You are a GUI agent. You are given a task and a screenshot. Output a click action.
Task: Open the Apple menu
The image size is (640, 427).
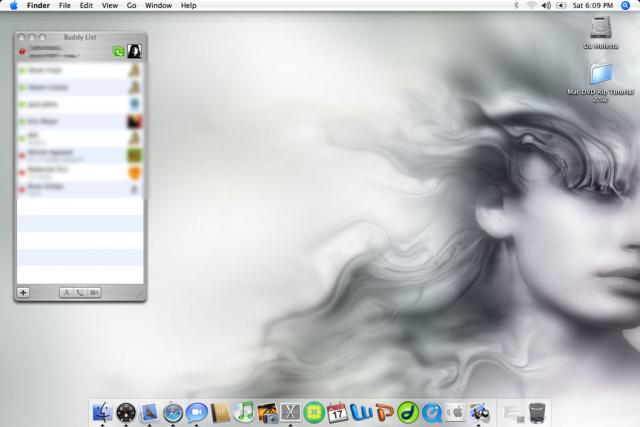pos(13,5)
